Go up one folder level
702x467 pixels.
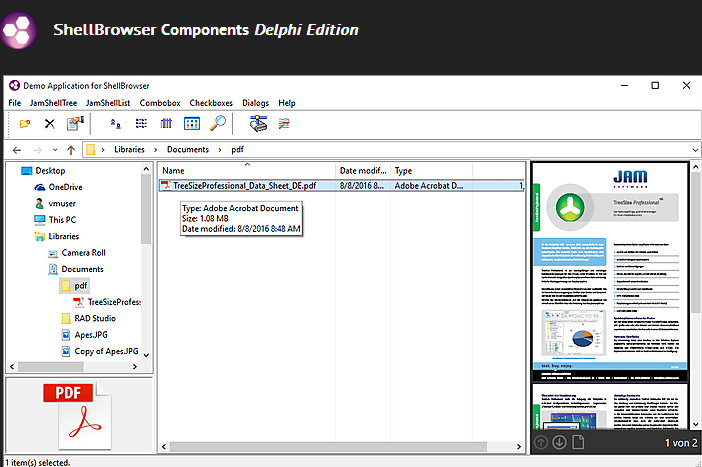click(x=71, y=150)
